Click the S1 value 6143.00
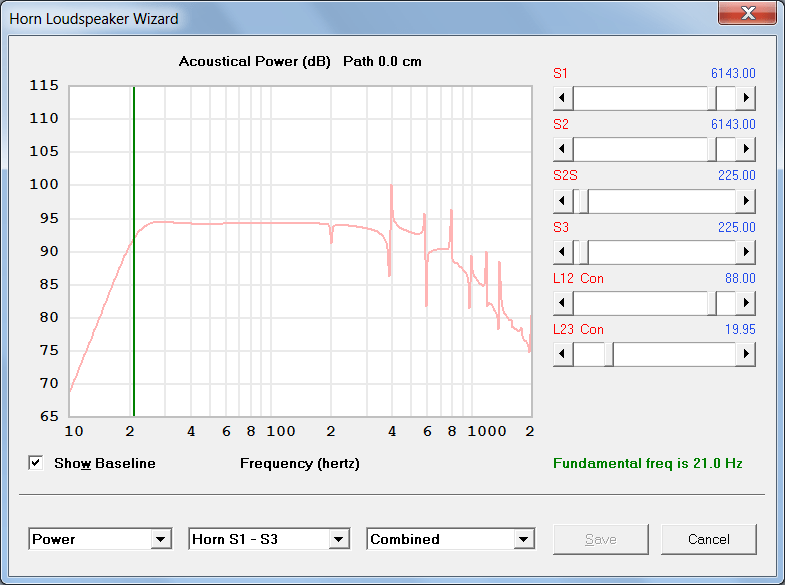The width and height of the screenshot is (785, 585). 733,73
